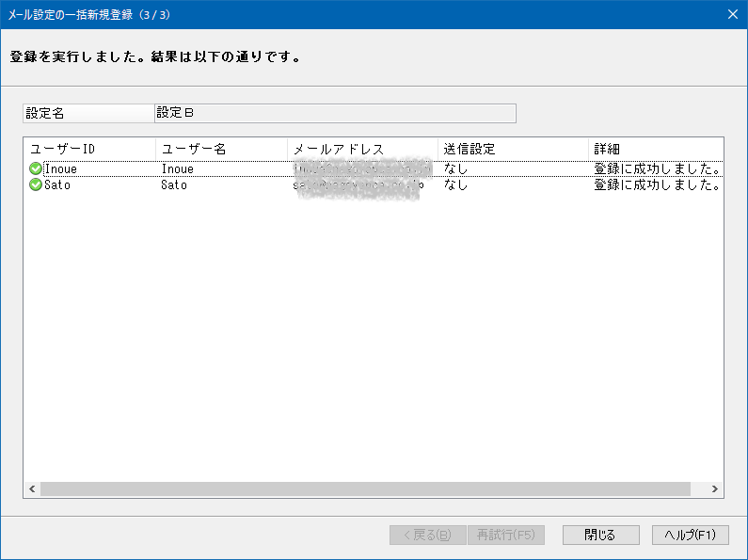
Task: Click the Sato user name cell
Action: click(x=174, y=184)
